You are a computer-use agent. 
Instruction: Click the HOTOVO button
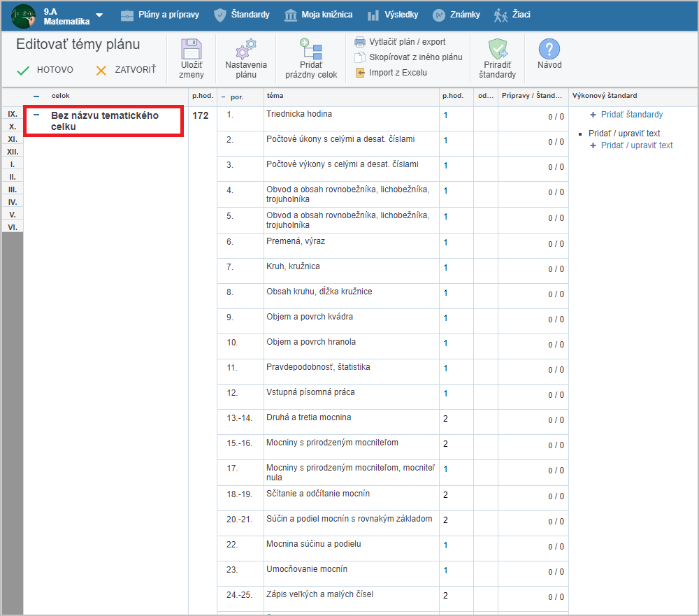(x=45, y=70)
